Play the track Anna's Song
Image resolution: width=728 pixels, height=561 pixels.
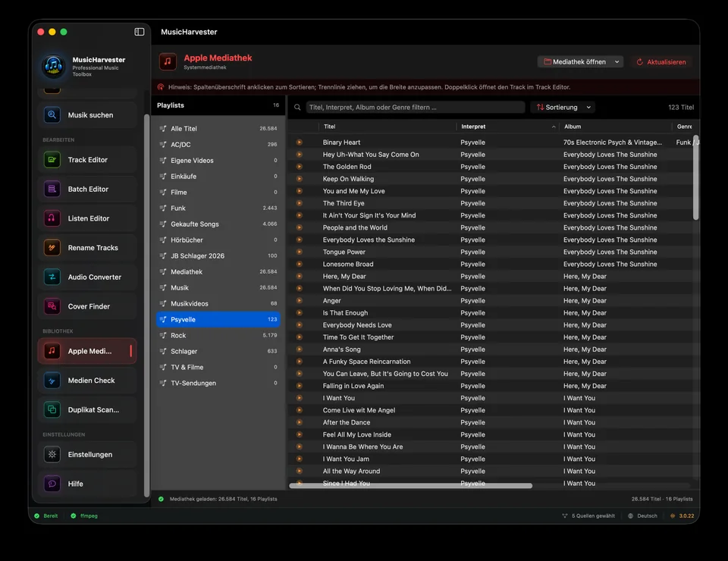[x=299, y=349]
